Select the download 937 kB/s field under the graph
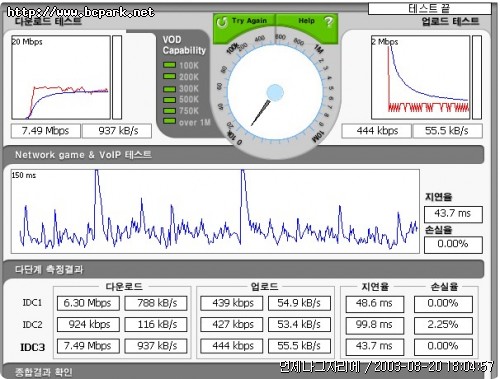The height and width of the screenshot is (379, 500). coord(117,131)
